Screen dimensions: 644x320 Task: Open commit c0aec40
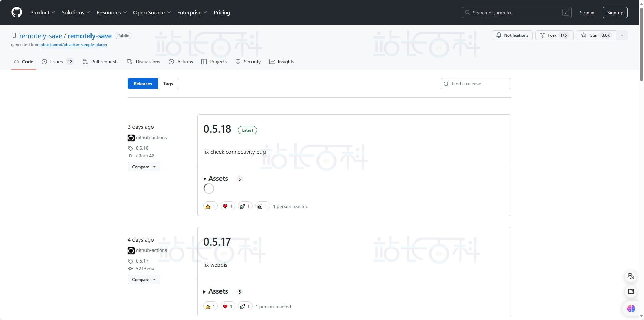point(145,156)
